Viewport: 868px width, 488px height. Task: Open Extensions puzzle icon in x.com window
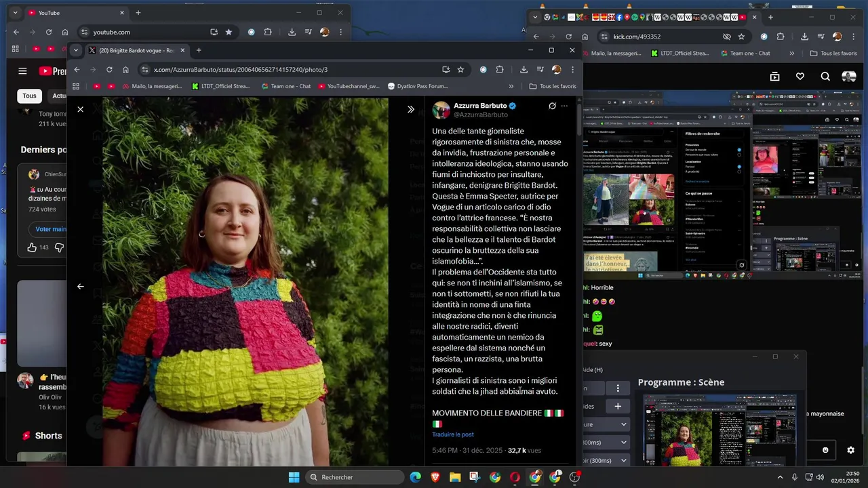pos(500,69)
